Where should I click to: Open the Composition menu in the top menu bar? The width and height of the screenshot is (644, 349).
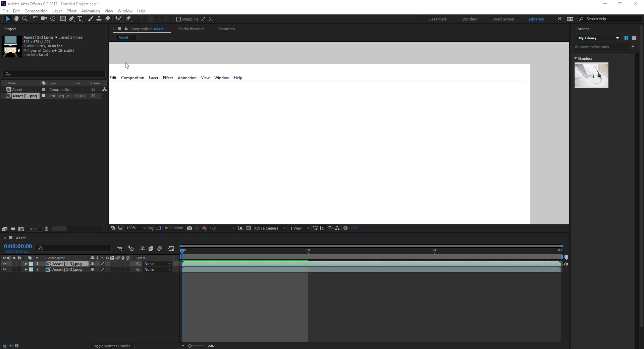coord(36,11)
